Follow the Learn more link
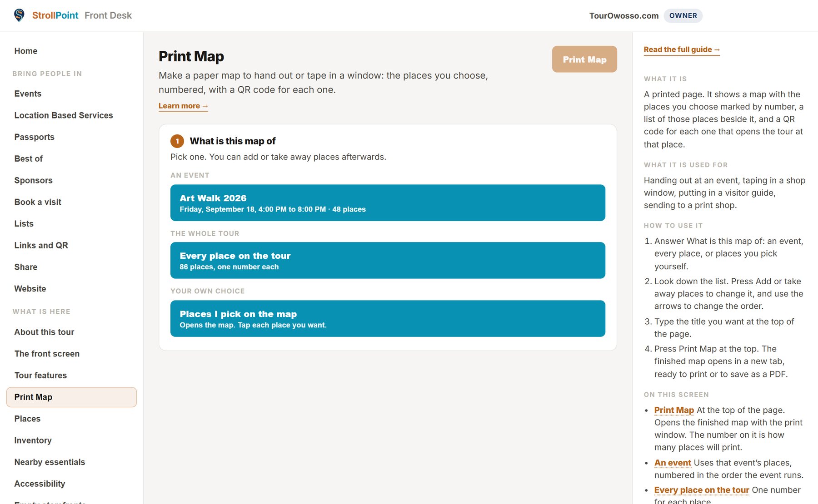The width and height of the screenshot is (818, 504). click(x=183, y=106)
